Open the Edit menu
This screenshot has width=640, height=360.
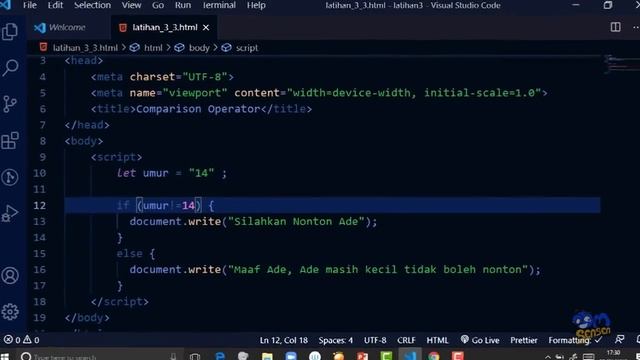pyautogui.click(x=55, y=5)
